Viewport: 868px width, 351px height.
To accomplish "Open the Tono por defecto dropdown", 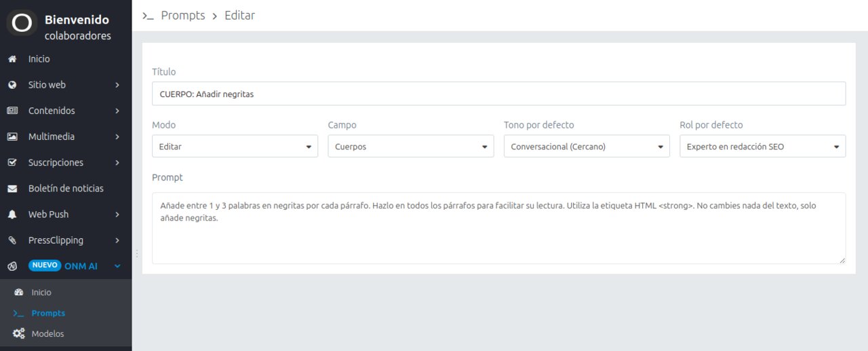I will pyautogui.click(x=587, y=146).
